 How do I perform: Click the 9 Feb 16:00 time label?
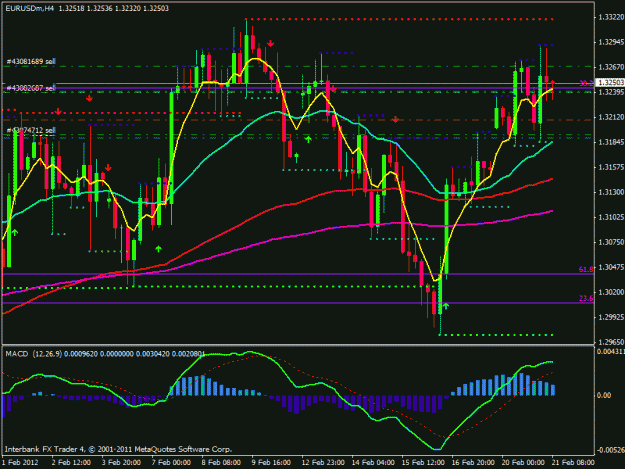coord(271,462)
